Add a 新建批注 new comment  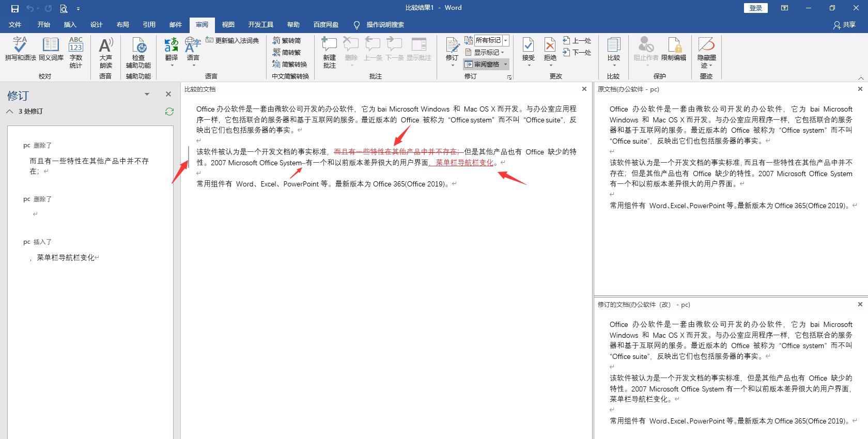tap(329, 52)
